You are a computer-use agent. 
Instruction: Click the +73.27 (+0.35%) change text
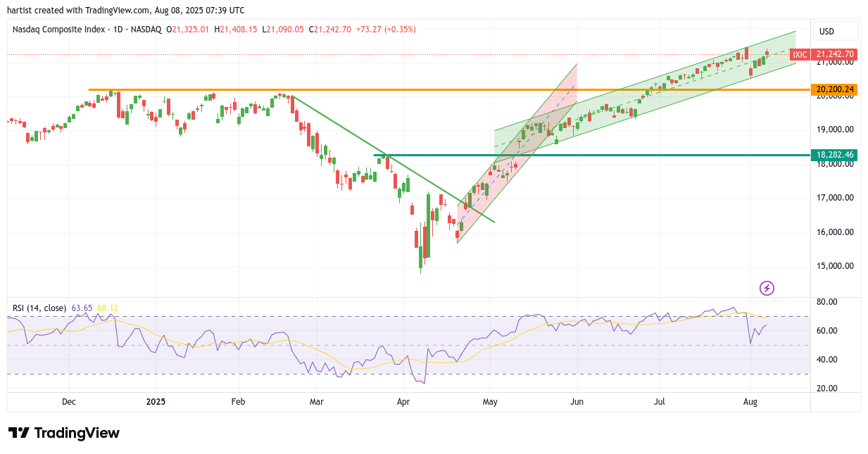pos(386,30)
